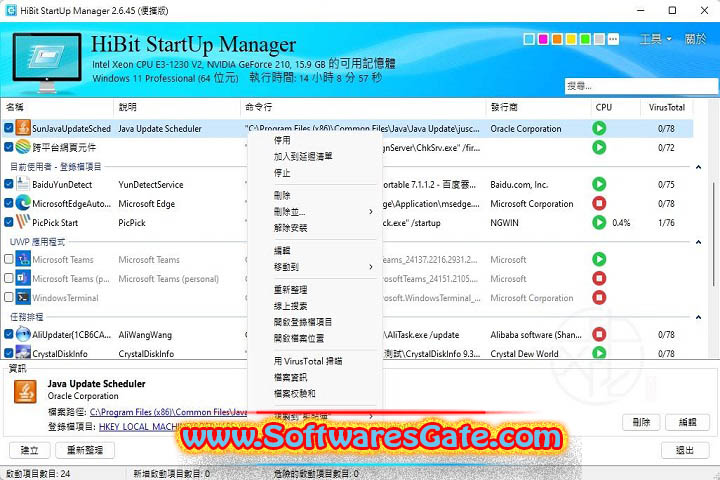Screen dimensions: 720x480
Task: Uncheck the PicPick Start checkbox
Action: pyautogui.click(x=8, y=222)
